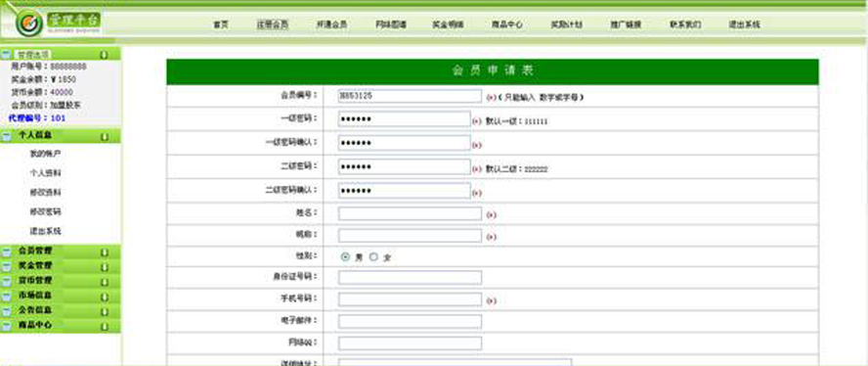Collapse 管理选项 panel using its arrow button
Viewport: 868px width, 366px height.
point(104,55)
